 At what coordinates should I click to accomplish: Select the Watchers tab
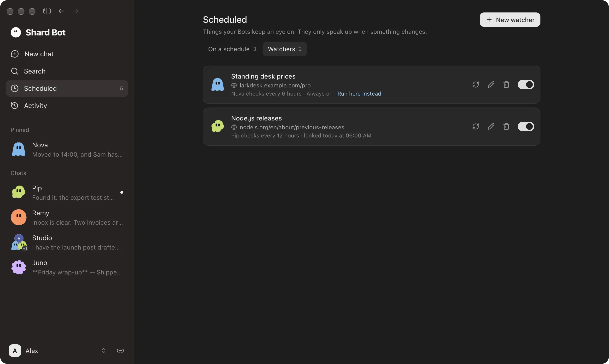285,49
